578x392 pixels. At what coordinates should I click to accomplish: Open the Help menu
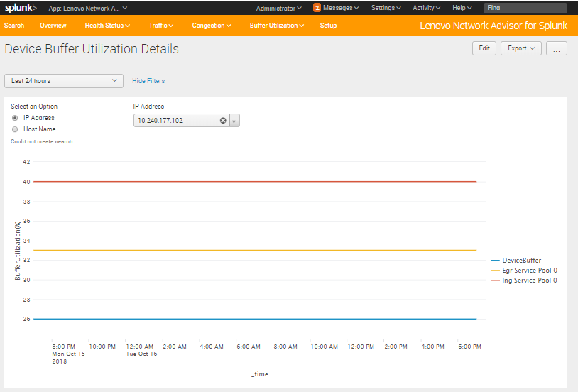click(x=462, y=8)
